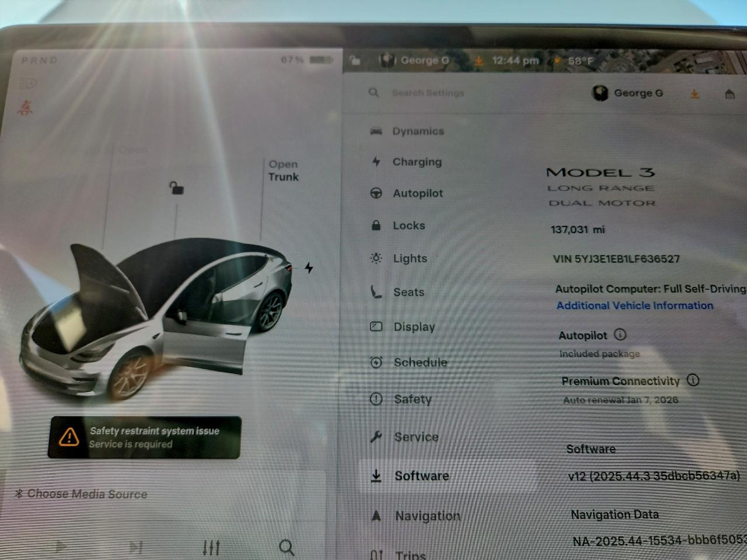Open the Autopilot settings menu
747x560 pixels.
point(407,193)
